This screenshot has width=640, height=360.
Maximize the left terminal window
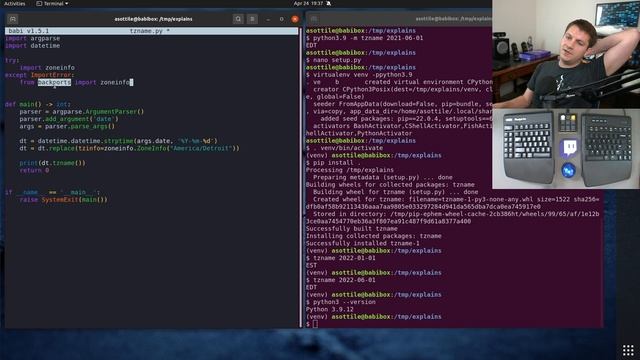coord(282,19)
